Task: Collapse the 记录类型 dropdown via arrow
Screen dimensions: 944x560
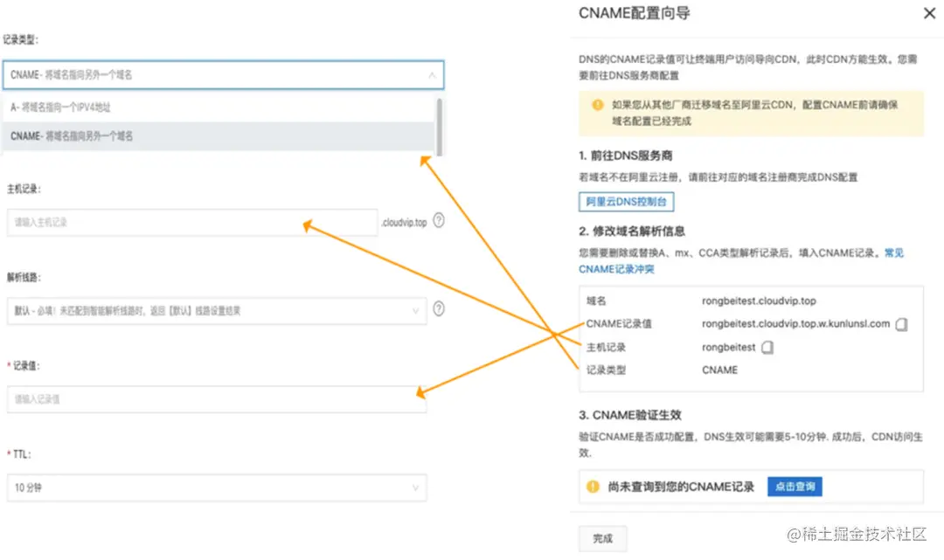Action: pos(432,75)
